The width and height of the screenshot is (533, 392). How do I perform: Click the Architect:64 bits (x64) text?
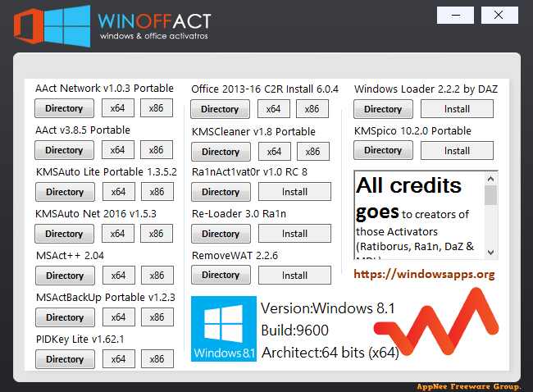click(330, 353)
